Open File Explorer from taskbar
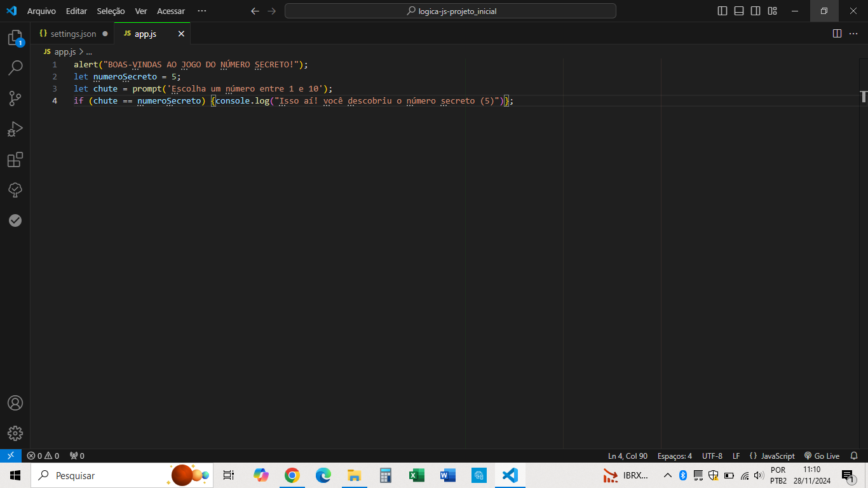This screenshot has height=488, width=868. click(355, 475)
